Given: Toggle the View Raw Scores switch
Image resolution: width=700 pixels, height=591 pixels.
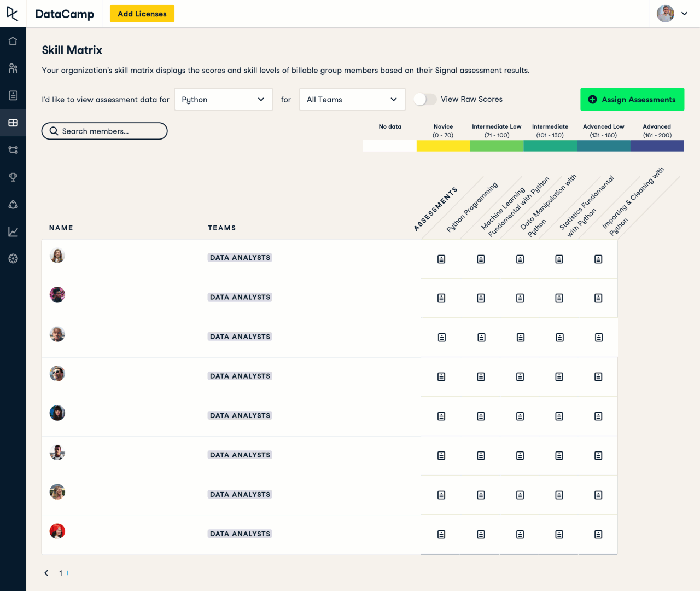Looking at the screenshot, I should (x=425, y=99).
